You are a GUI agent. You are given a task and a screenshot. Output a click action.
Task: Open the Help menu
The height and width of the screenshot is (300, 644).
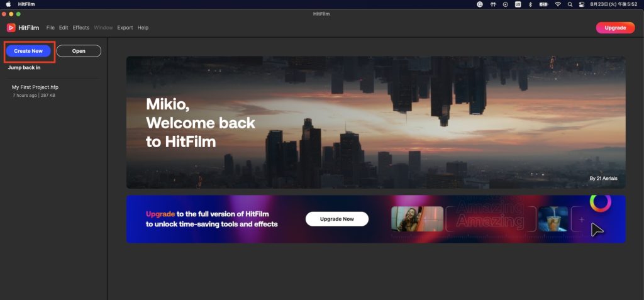point(143,28)
